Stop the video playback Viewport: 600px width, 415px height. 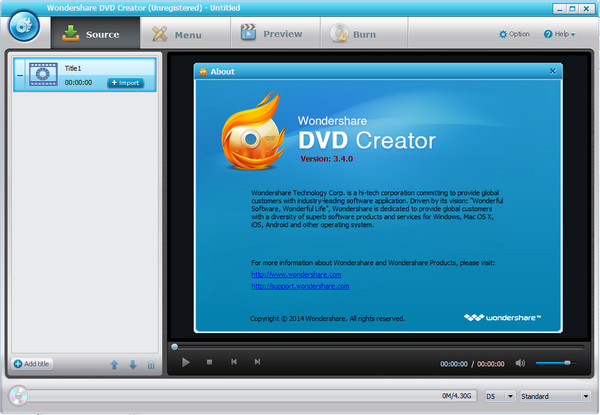tap(209, 362)
